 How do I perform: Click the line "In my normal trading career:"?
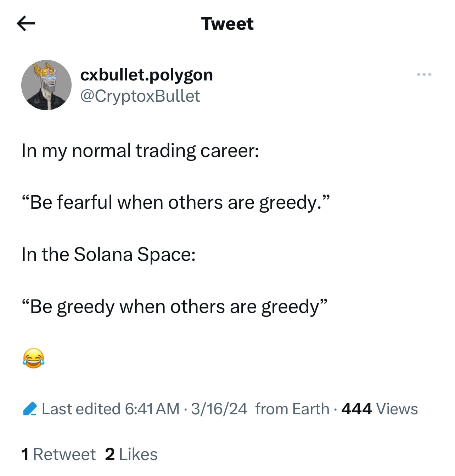(140, 151)
